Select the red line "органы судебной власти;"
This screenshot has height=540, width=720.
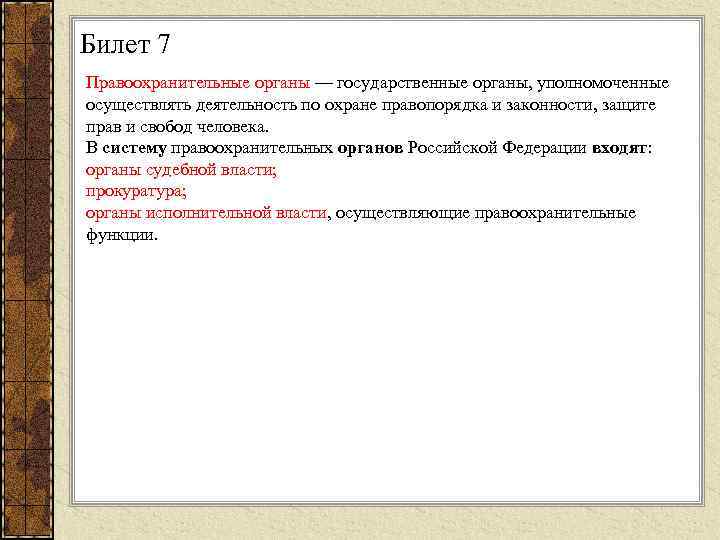181,170
